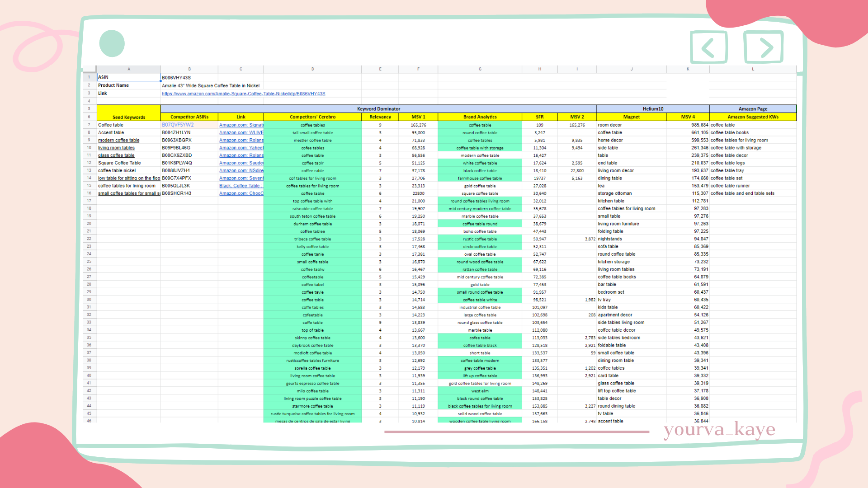Click the 'Keyword Dominator' header cell
868x488 pixels.
click(378, 109)
